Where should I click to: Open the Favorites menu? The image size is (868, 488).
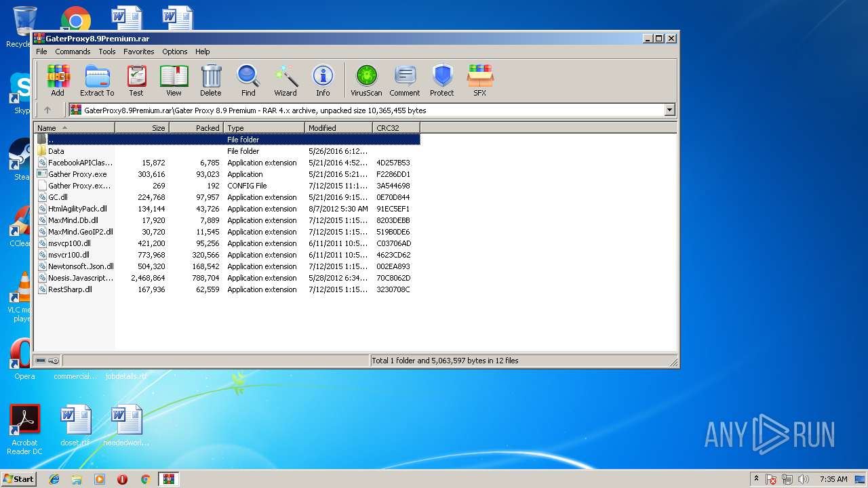(x=138, y=52)
